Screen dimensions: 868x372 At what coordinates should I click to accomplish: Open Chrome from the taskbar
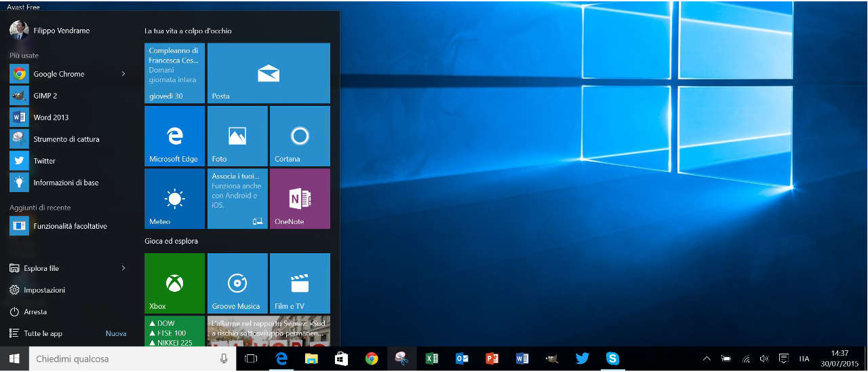(x=371, y=358)
